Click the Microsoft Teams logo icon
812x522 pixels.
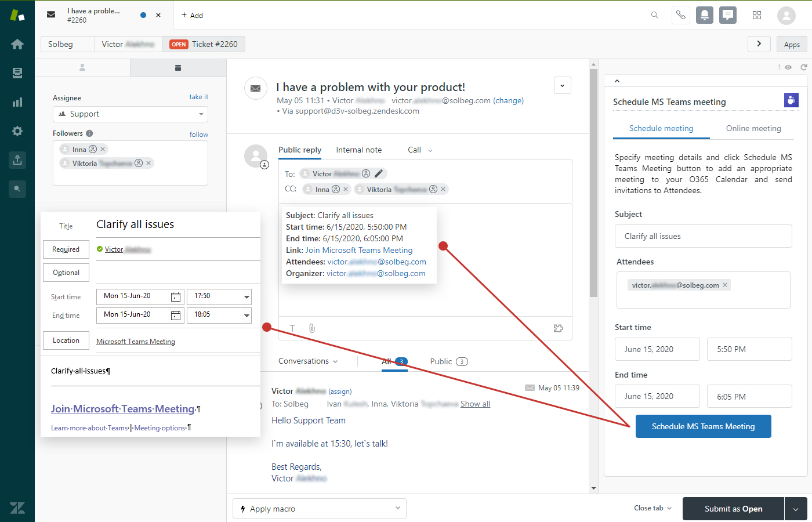[791, 100]
